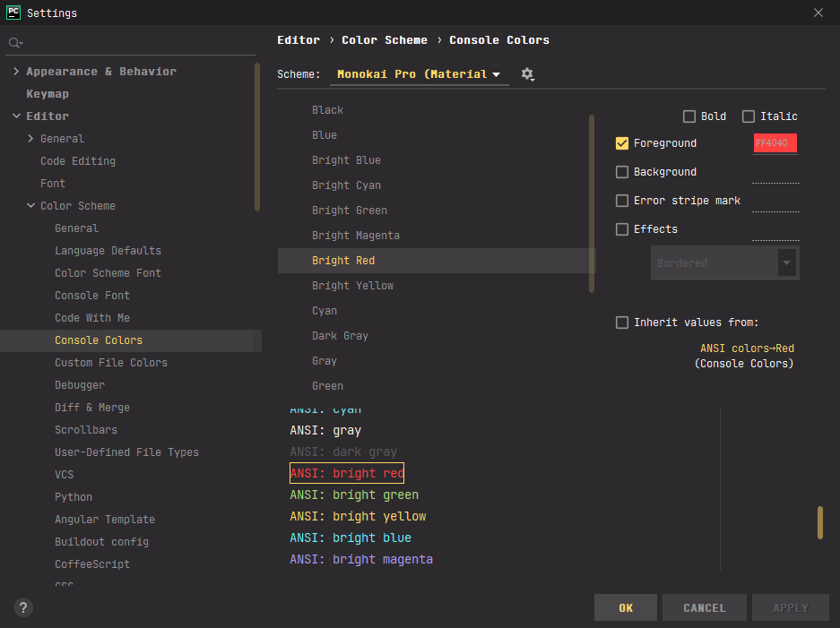Click the help question mark icon

23,607
